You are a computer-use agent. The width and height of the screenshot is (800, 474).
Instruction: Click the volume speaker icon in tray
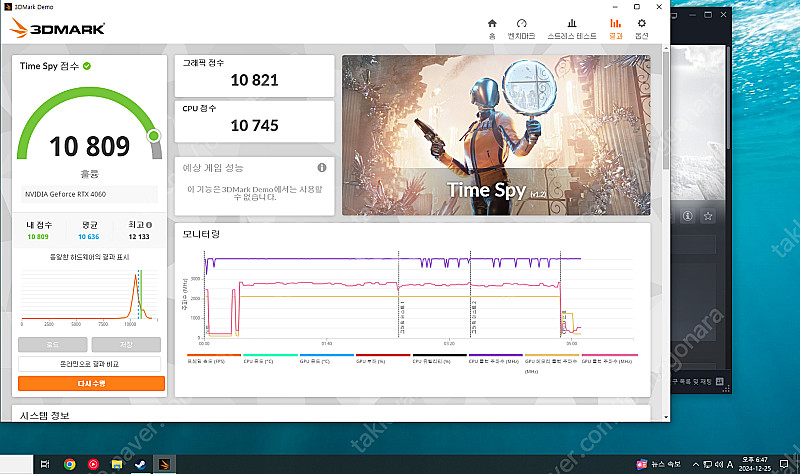719,464
